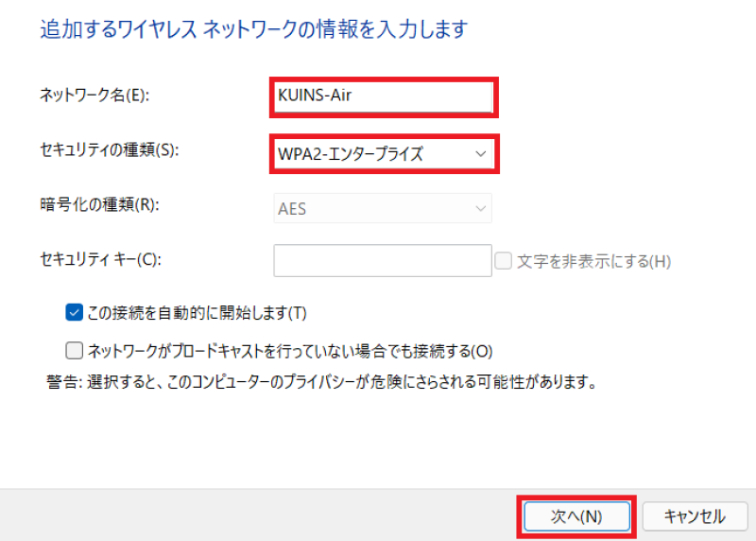
Task: Click the network name field containing KUINS-Air
Action: 384,97
